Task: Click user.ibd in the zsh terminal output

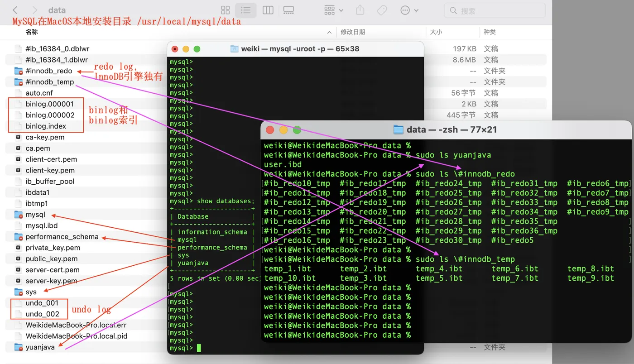Action: tap(283, 164)
